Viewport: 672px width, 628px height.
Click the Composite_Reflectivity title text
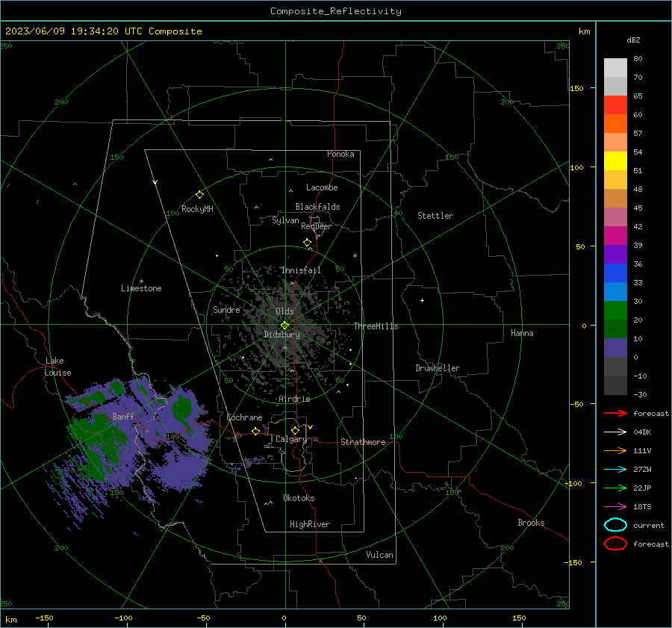(x=335, y=10)
